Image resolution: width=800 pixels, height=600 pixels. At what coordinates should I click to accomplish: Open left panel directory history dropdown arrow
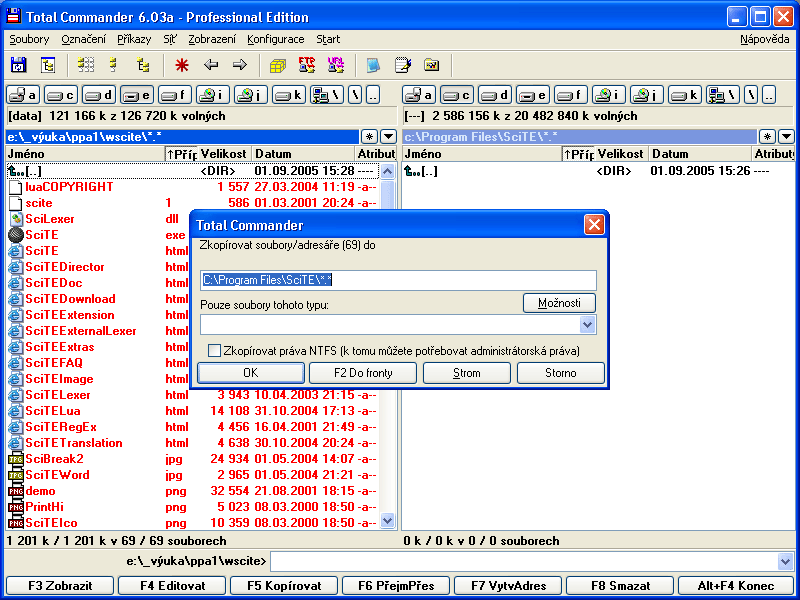[388, 137]
